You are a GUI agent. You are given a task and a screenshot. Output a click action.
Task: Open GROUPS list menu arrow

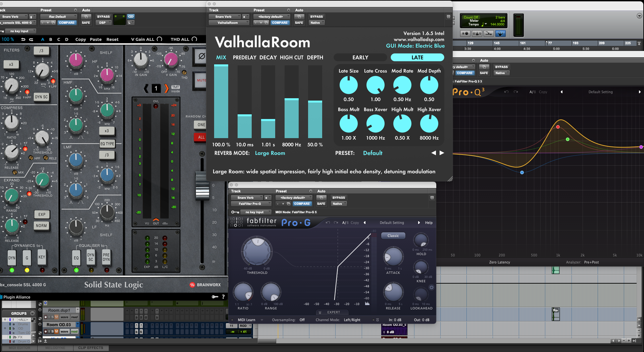coord(33,313)
